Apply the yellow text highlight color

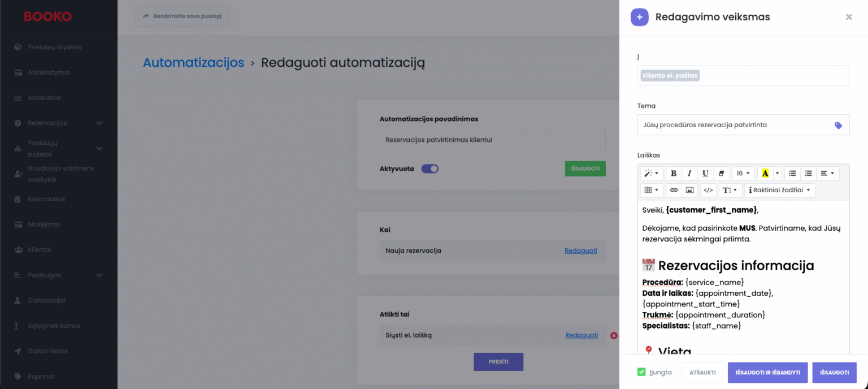(x=765, y=173)
